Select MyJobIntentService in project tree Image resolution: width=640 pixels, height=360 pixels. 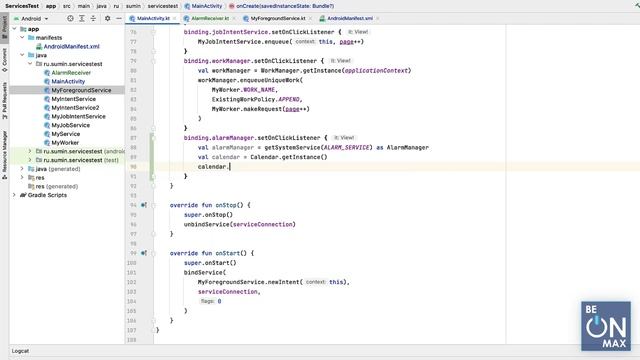click(78, 116)
